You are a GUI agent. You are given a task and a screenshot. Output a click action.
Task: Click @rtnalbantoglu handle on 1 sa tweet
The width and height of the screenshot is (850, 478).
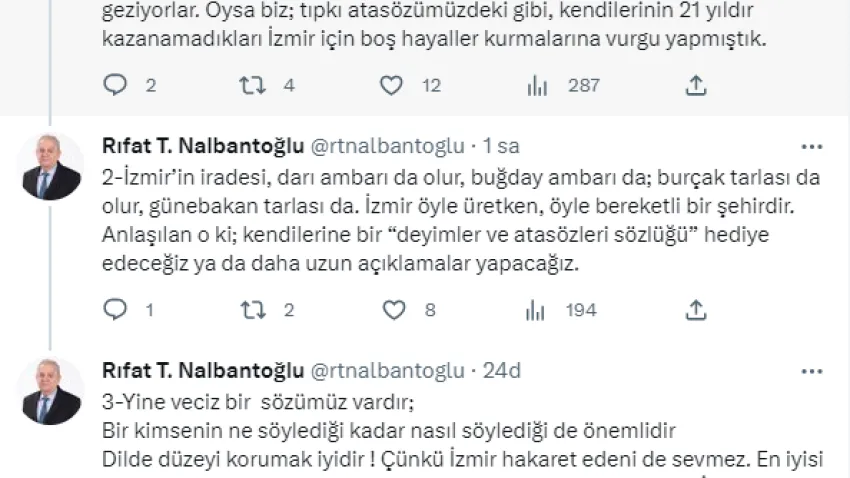(x=388, y=146)
